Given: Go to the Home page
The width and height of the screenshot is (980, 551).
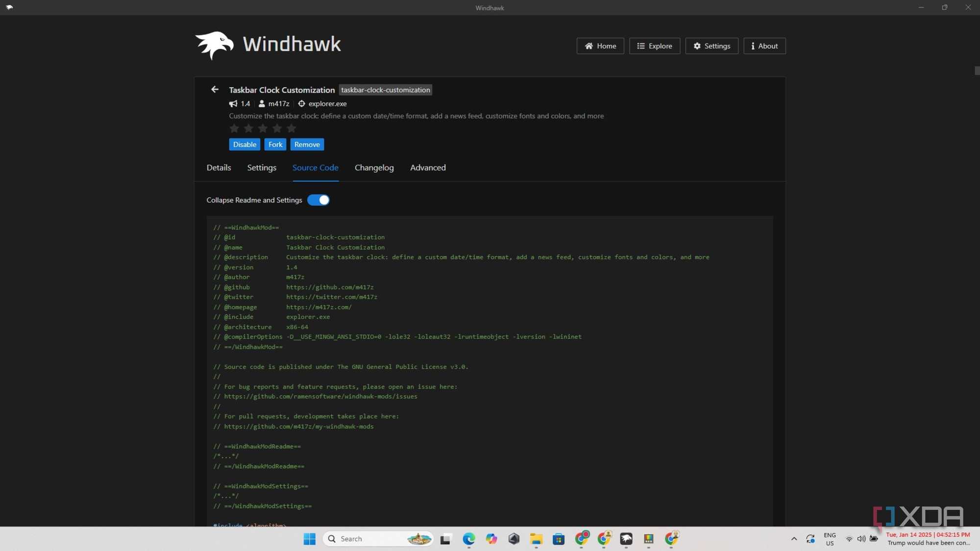Looking at the screenshot, I should 600,46.
